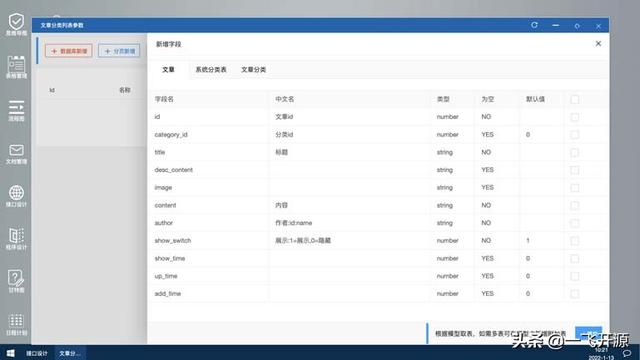Switch to the 文章分类 tab
This screenshot has height=360, width=640.
(x=253, y=70)
